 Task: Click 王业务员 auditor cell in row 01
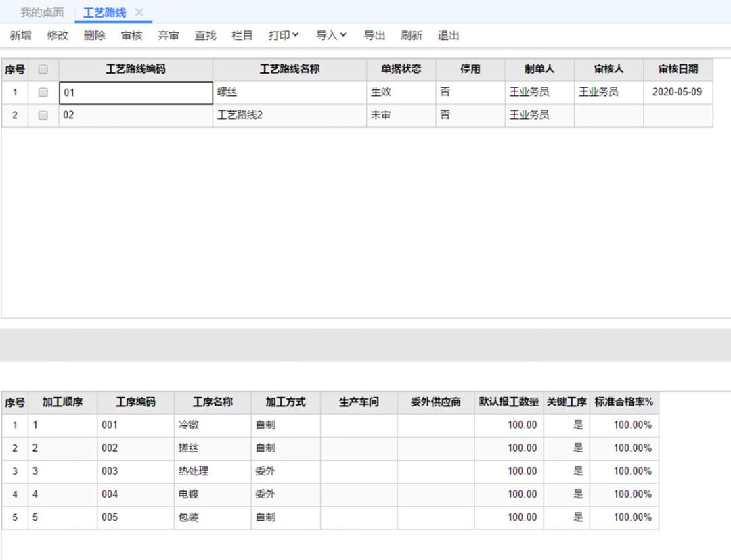pos(609,92)
